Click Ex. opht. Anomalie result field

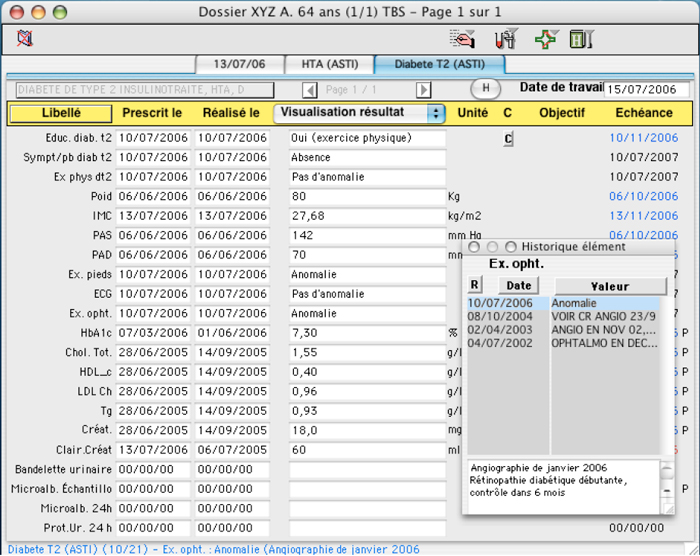coord(367,314)
